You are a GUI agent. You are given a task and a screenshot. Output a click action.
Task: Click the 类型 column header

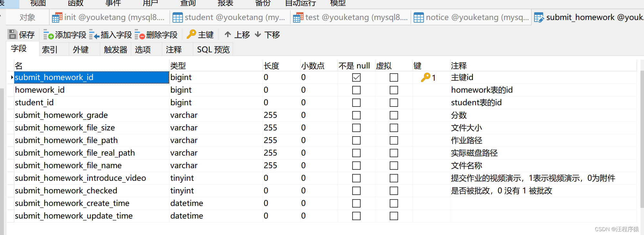216,66
